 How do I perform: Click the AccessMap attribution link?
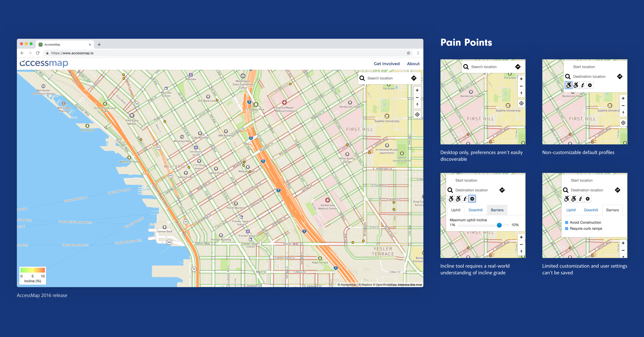[347, 285]
